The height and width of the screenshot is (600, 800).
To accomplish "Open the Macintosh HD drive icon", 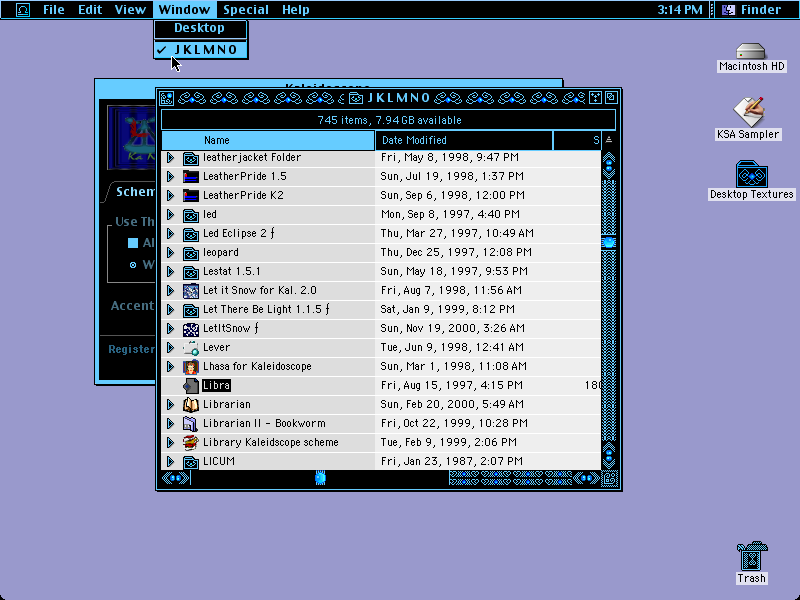I will coord(751,51).
